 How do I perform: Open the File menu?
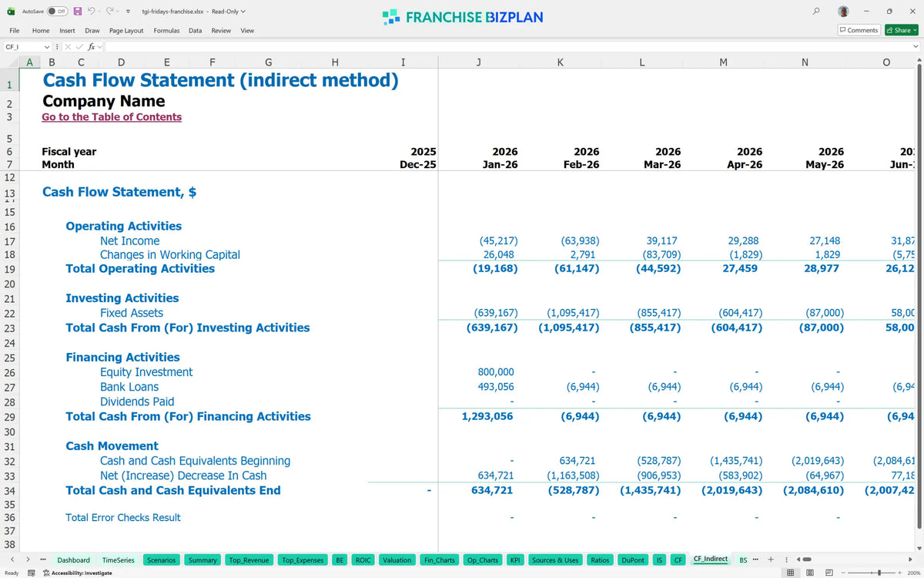[15, 31]
